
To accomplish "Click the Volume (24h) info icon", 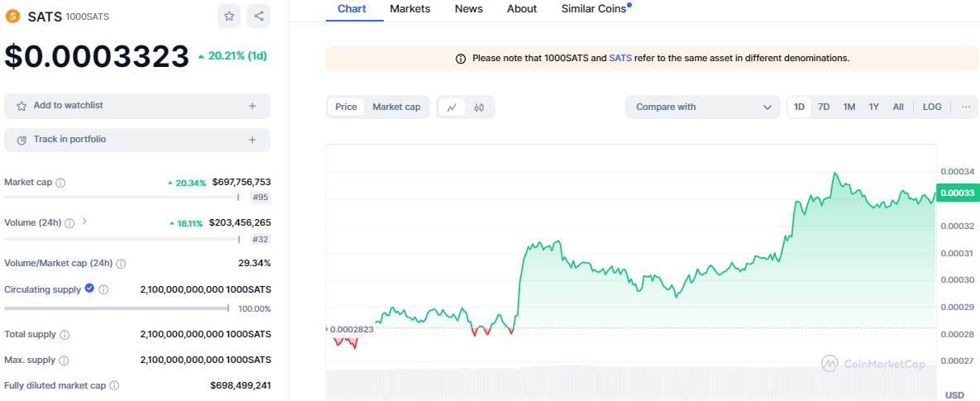I will (x=70, y=223).
